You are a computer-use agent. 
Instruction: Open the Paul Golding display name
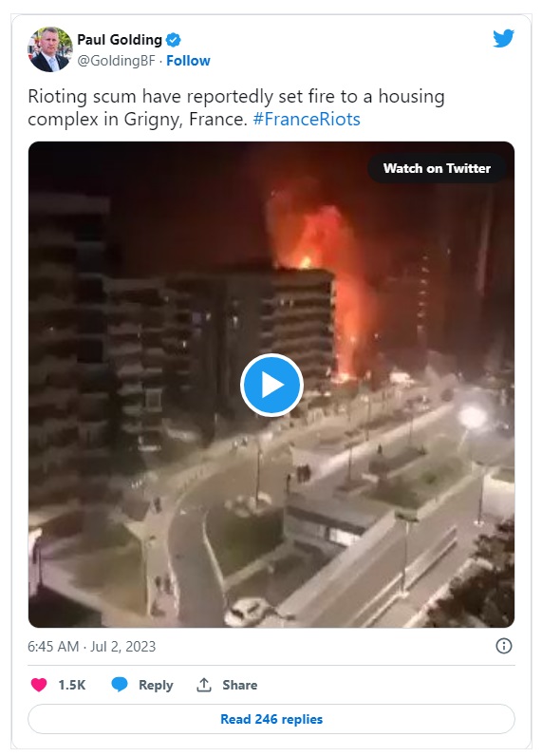click(x=120, y=40)
